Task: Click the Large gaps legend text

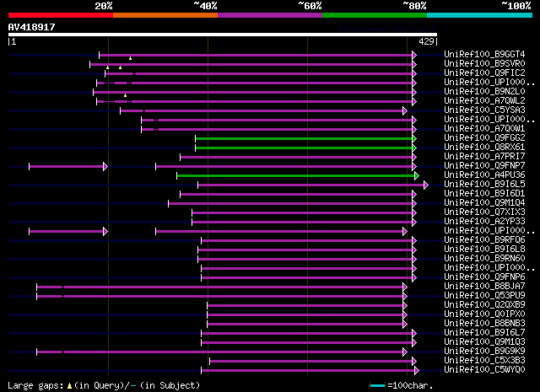Action: tap(35, 386)
